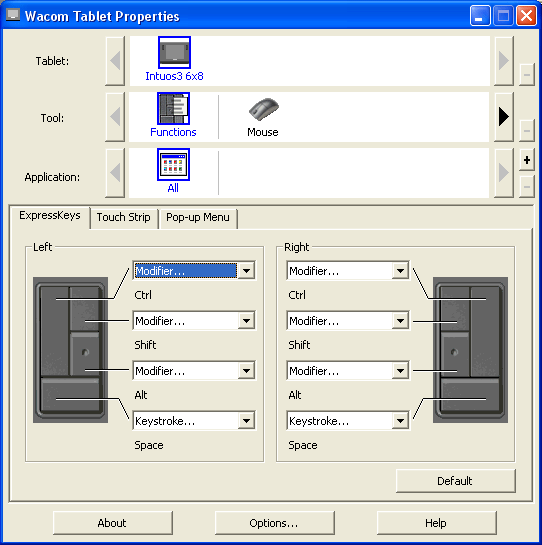Click the title bar window icon

click(13, 15)
